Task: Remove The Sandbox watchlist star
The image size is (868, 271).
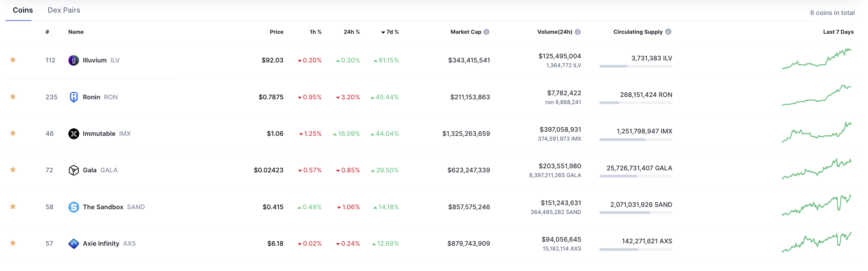Action: [x=13, y=206]
